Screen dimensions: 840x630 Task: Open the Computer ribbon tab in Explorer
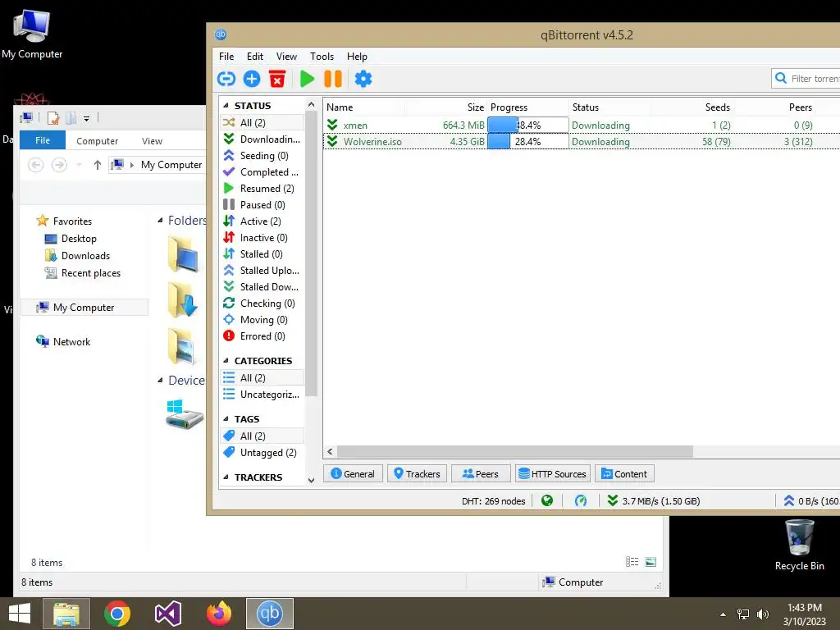[x=97, y=141]
